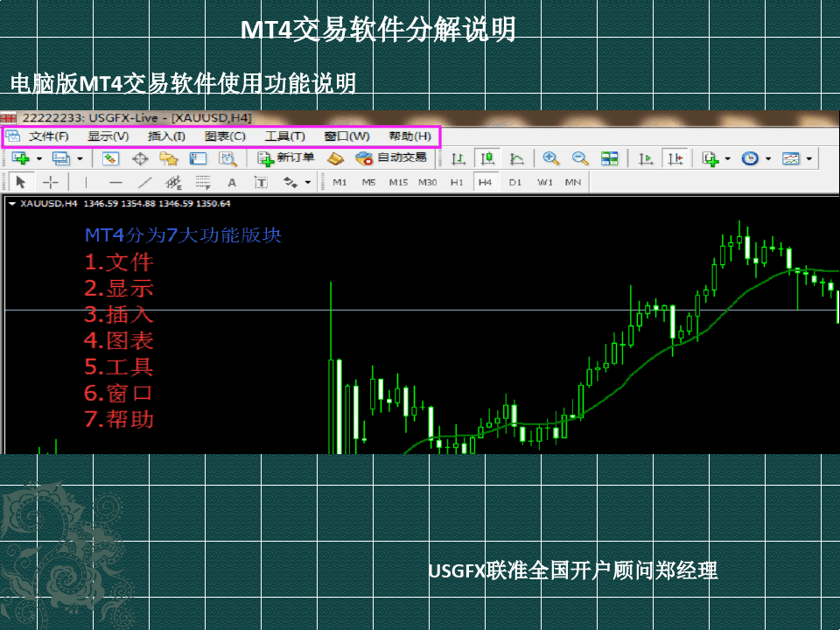Select the H4 timeframe button

486,183
